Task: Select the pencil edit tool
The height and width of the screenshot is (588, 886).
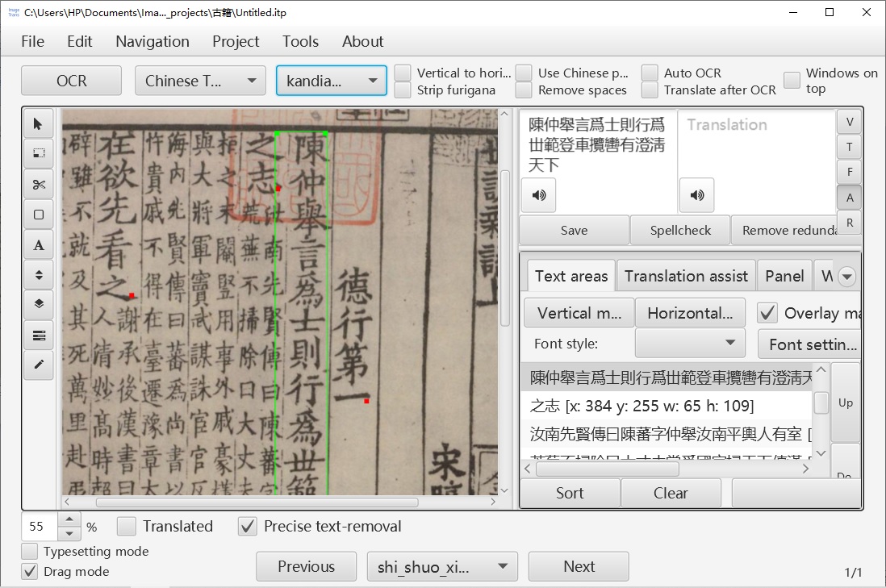Action: coord(39,365)
